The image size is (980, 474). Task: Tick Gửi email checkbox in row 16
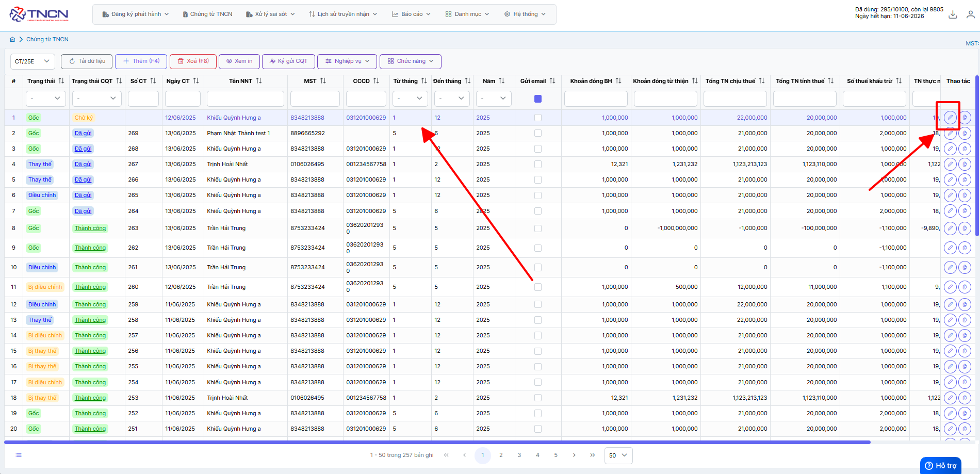(x=538, y=367)
